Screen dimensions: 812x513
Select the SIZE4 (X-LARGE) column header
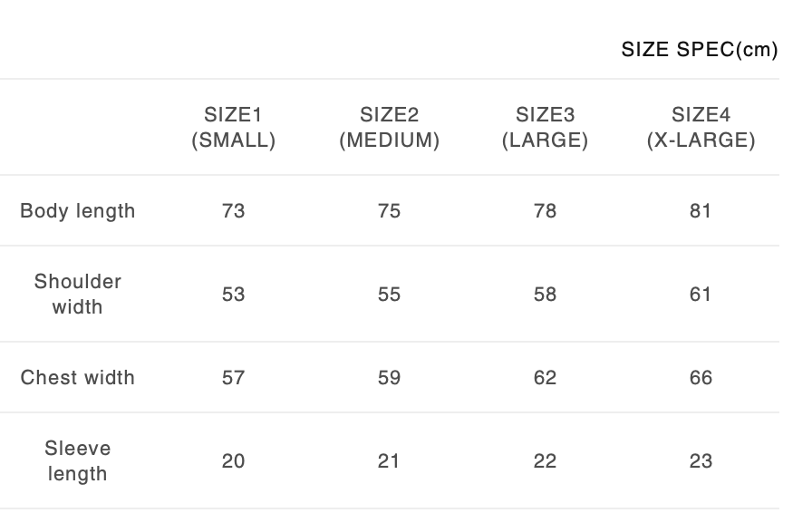pos(701,128)
